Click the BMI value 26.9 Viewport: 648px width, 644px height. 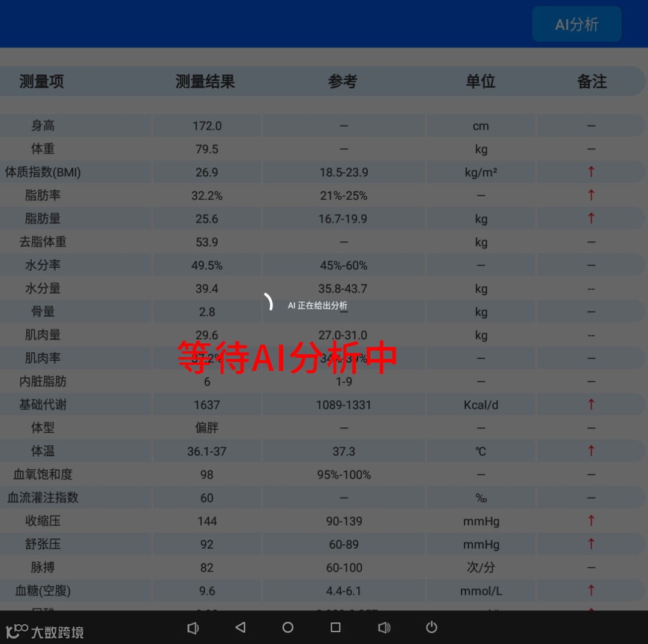click(x=207, y=172)
